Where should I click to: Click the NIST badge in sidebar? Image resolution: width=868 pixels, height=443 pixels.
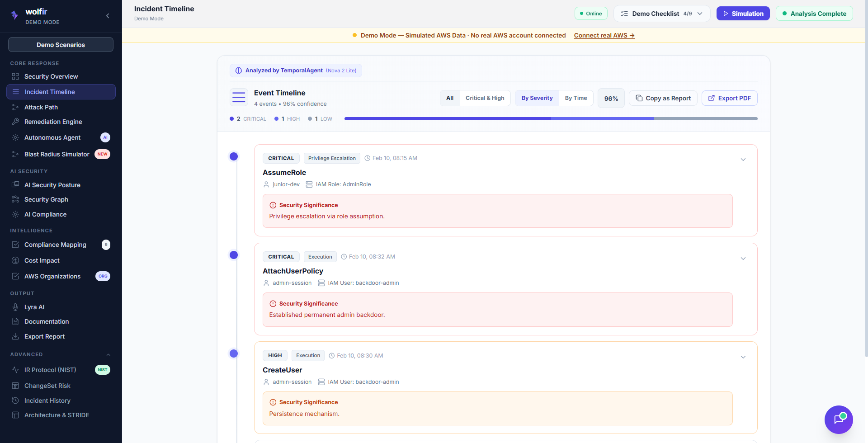pos(103,370)
